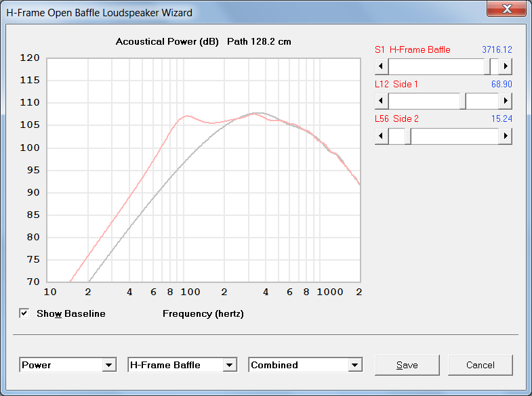Open the H-Frame Baffle dropdown

pos(229,365)
